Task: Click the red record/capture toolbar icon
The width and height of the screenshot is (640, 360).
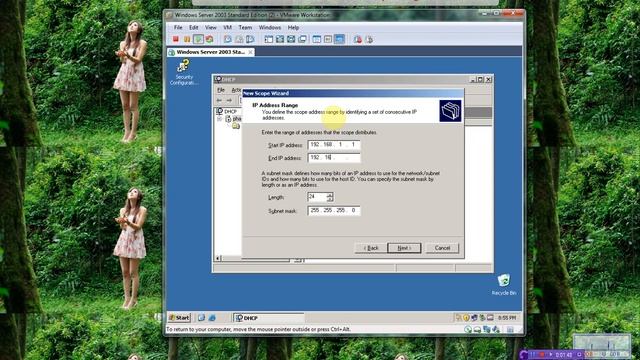Action: click(x=358, y=39)
